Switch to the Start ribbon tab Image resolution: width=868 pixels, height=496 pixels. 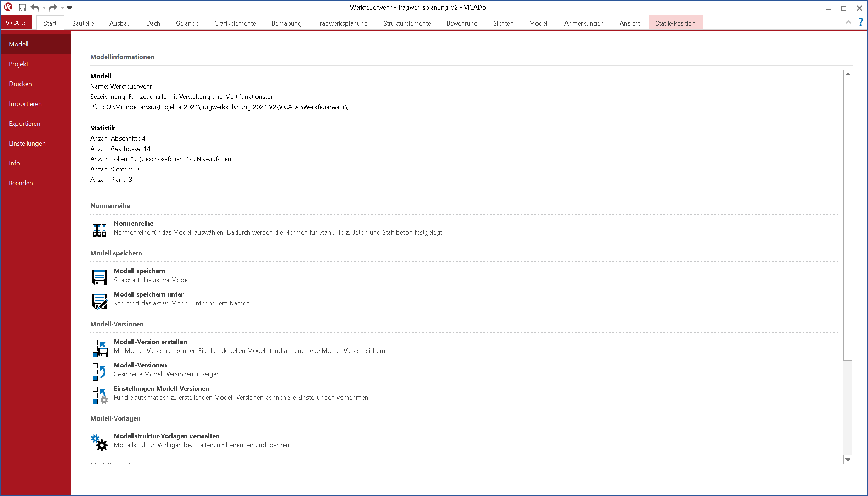click(50, 23)
